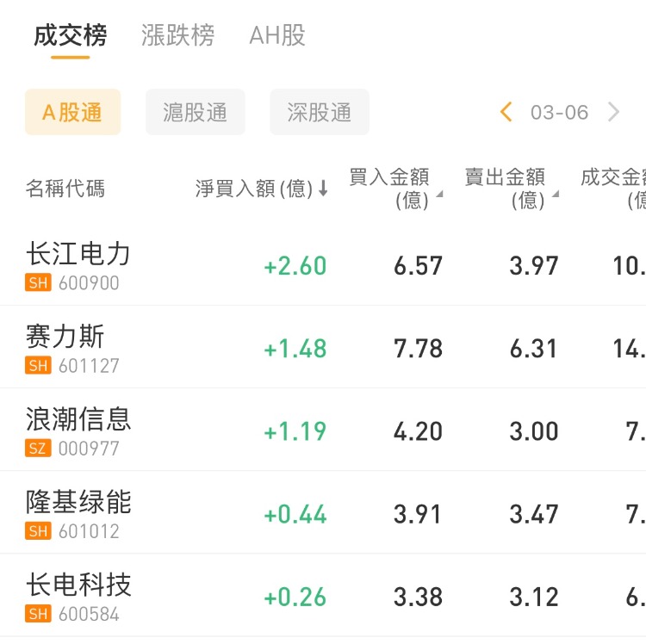Select the A股通 filter

[72, 112]
